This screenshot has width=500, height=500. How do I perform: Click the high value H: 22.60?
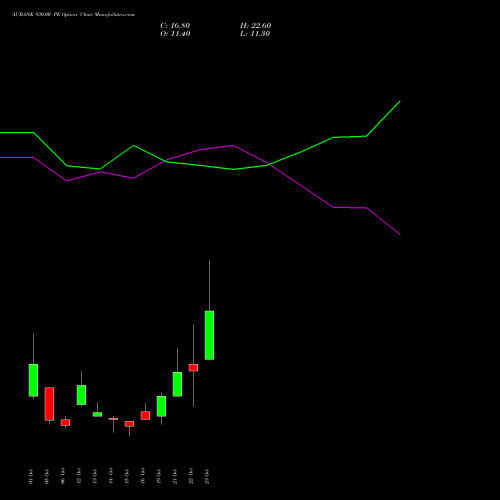click(x=256, y=26)
